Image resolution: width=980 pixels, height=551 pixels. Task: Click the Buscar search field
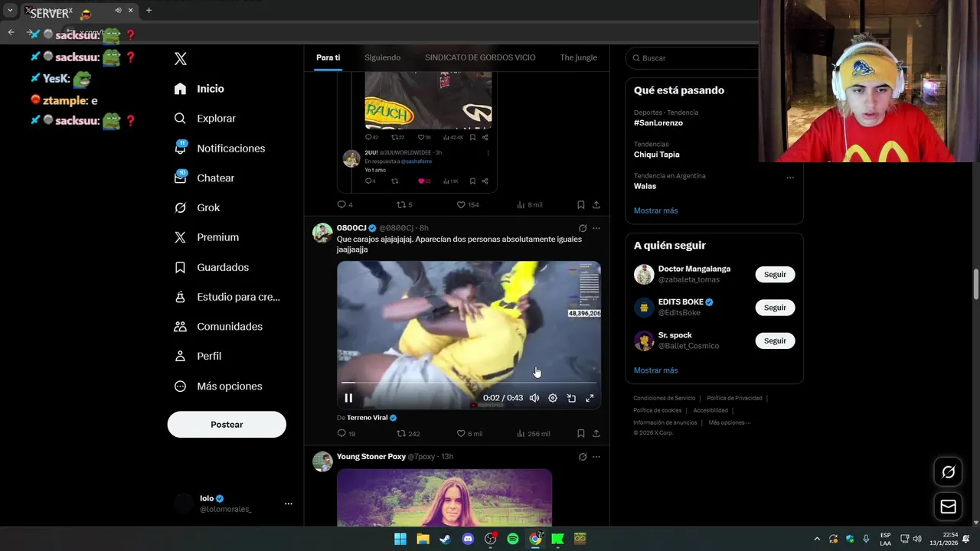point(693,58)
